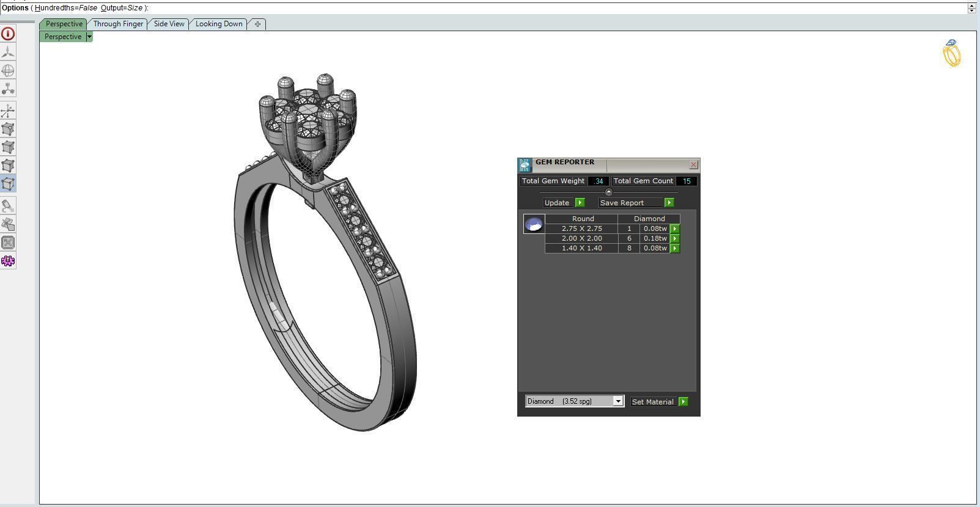Click the Total Gem Count value 15
980x507 pixels.
(x=687, y=181)
